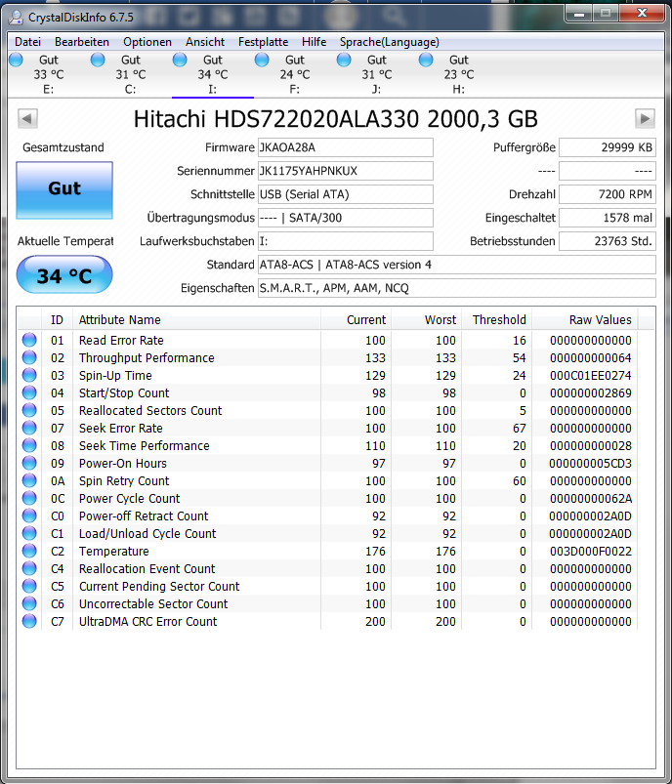
Task: Click the Eingeschaltet value 1578 mal
Action: [x=607, y=218]
